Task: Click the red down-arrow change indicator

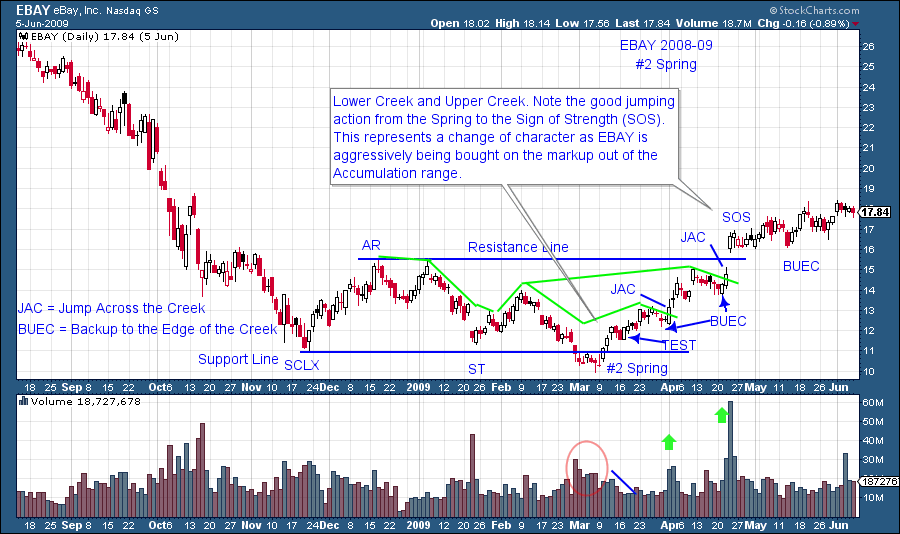Action: tap(855, 24)
